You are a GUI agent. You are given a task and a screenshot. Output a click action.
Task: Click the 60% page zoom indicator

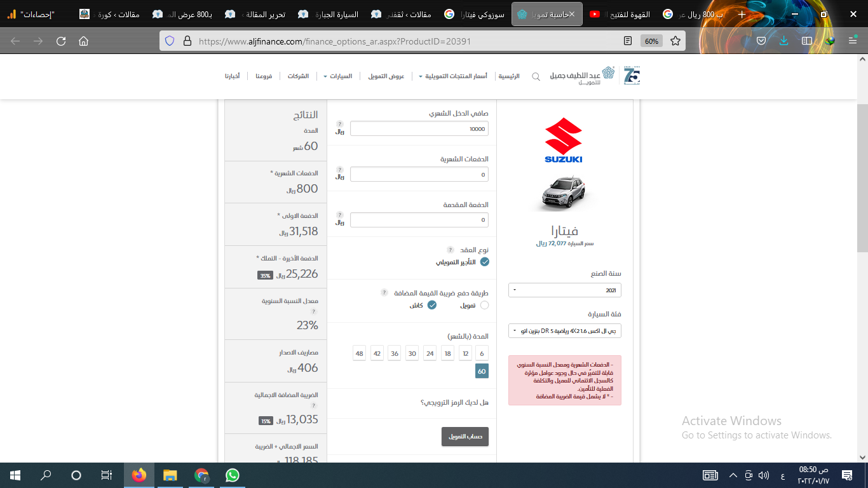pyautogui.click(x=651, y=41)
